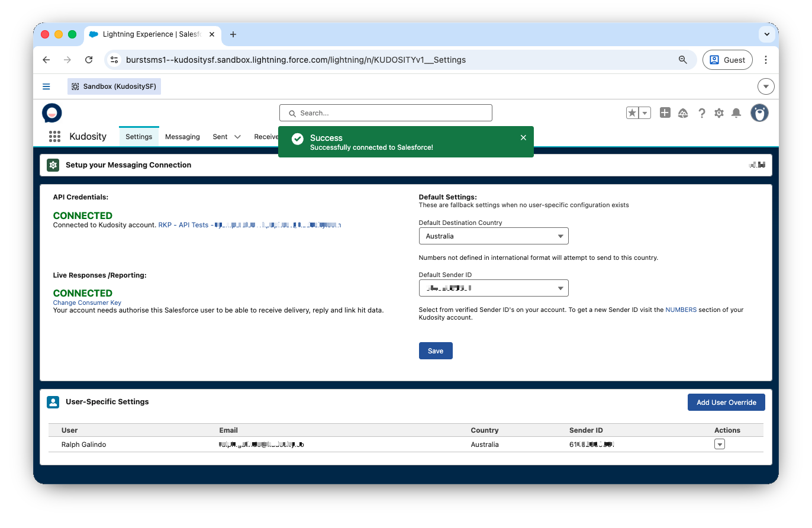The image size is (812, 528).
Task: Open the Setup gear icon
Action: point(719,113)
